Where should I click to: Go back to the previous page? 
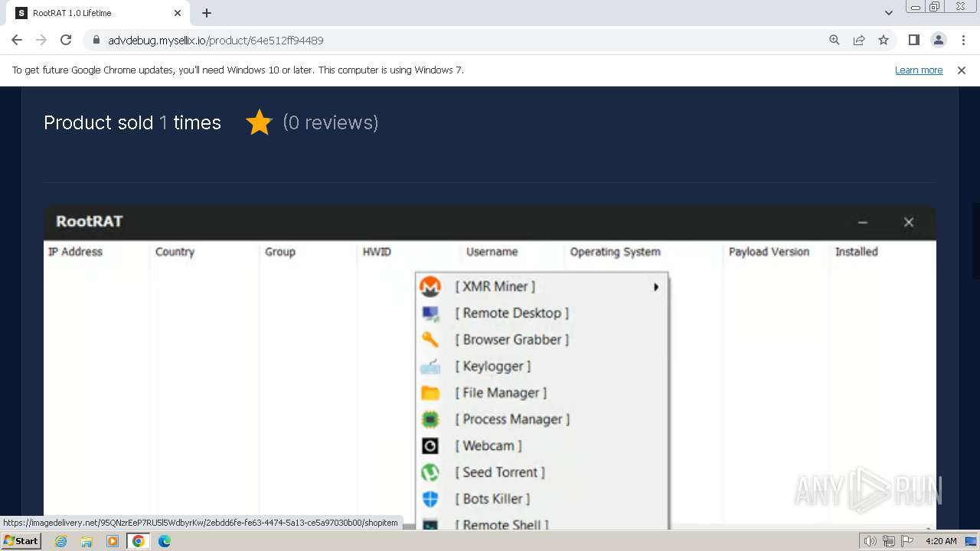coord(17,40)
